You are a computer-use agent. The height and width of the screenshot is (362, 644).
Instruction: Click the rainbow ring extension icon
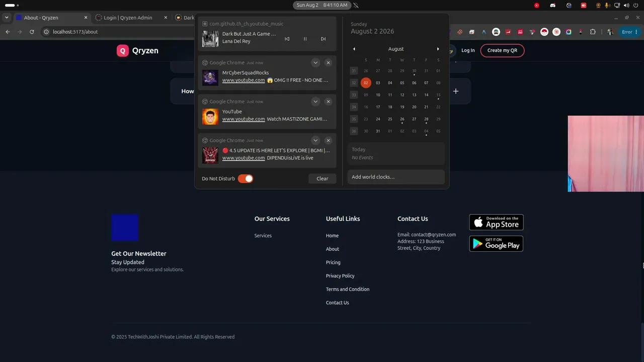point(569,32)
